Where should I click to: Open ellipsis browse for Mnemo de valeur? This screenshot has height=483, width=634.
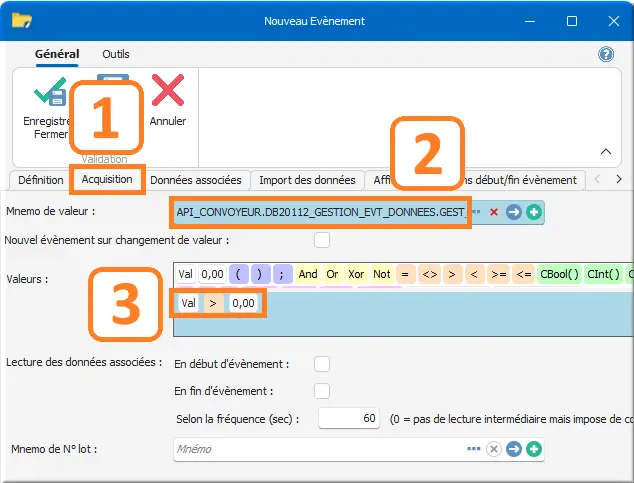click(476, 212)
